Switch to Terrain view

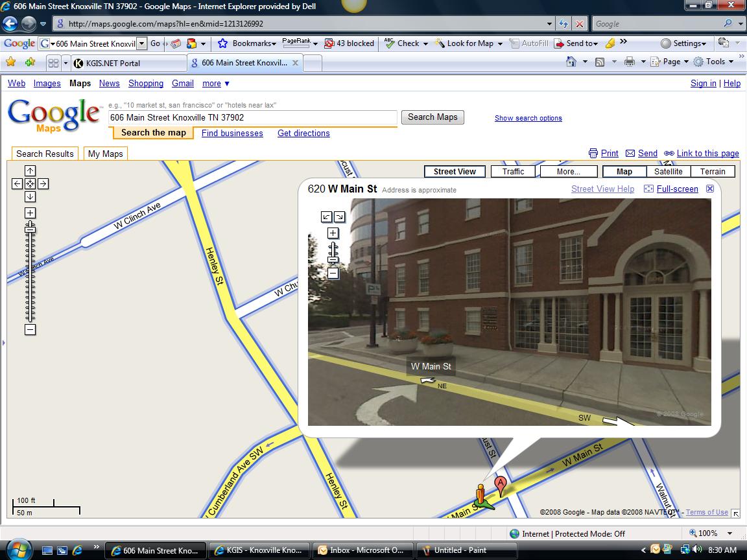(713, 171)
